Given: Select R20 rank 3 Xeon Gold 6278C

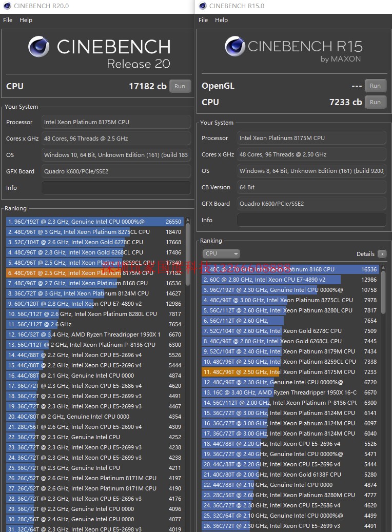Looking at the screenshot, I should pyautogui.click(x=95, y=242).
